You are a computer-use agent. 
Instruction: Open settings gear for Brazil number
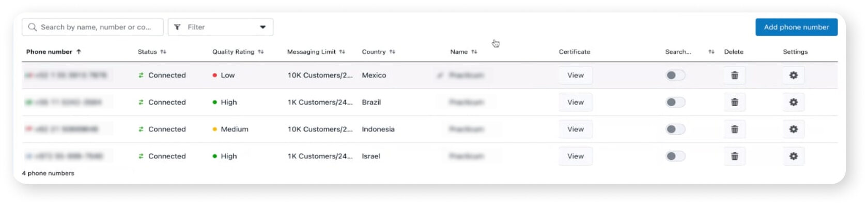click(794, 102)
